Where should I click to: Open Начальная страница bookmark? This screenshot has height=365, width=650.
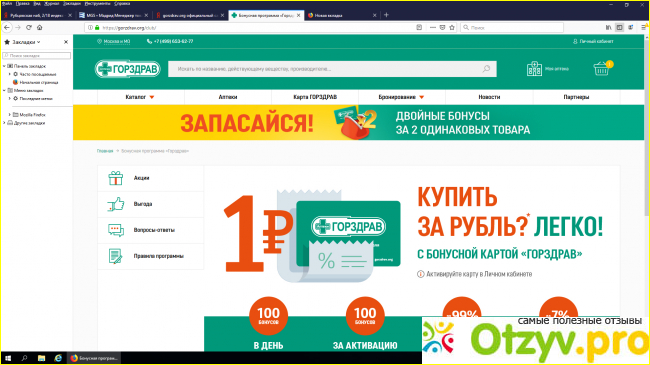[39, 82]
